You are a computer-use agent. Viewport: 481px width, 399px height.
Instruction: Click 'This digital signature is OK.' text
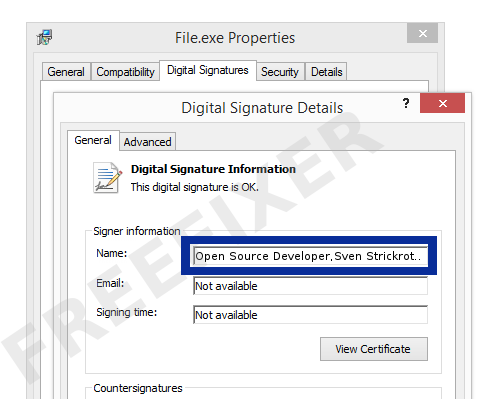(x=195, y=187)
